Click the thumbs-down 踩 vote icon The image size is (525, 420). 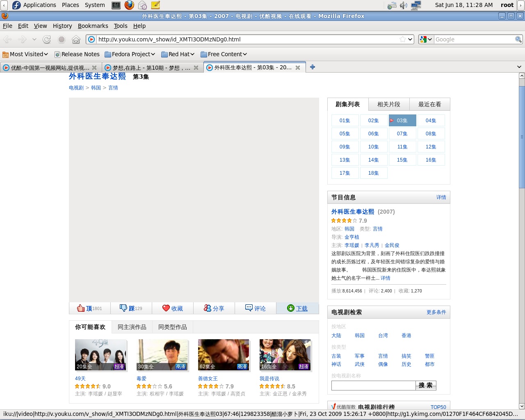pos(123,308)
